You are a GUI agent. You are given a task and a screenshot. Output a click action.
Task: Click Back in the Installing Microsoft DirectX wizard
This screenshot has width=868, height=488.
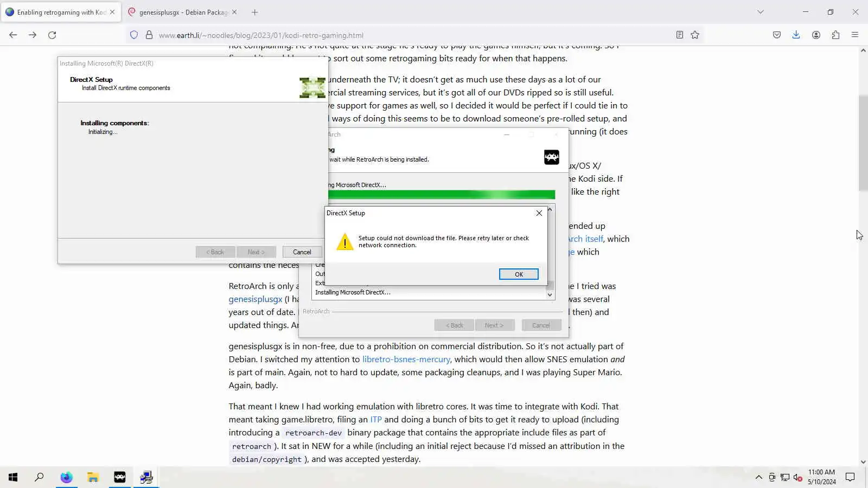[215, 252]
